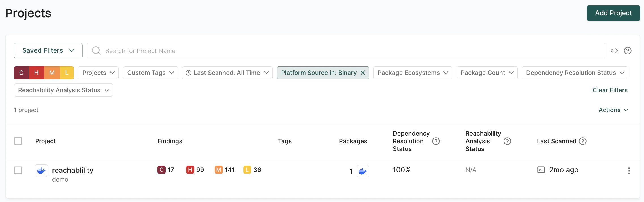Open the Last Scanned column help icon
Viewport: 644px width, 202px height.
tap(583, 141)
